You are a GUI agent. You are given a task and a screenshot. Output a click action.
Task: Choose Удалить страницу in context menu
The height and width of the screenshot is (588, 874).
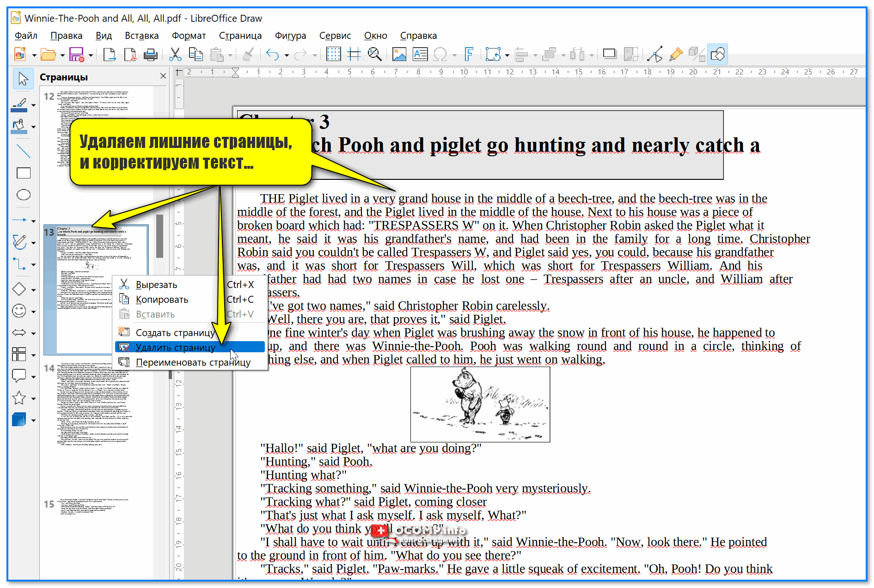(x=190, y=347)
